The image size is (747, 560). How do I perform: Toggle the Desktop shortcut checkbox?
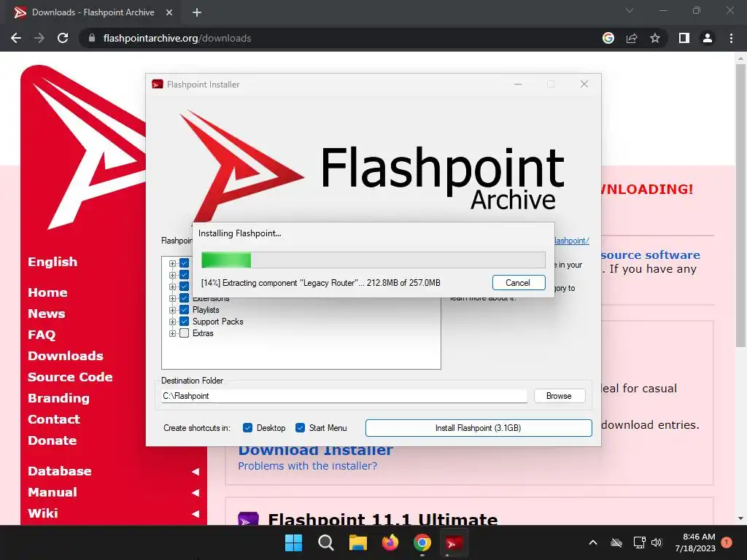click(247, 427)
